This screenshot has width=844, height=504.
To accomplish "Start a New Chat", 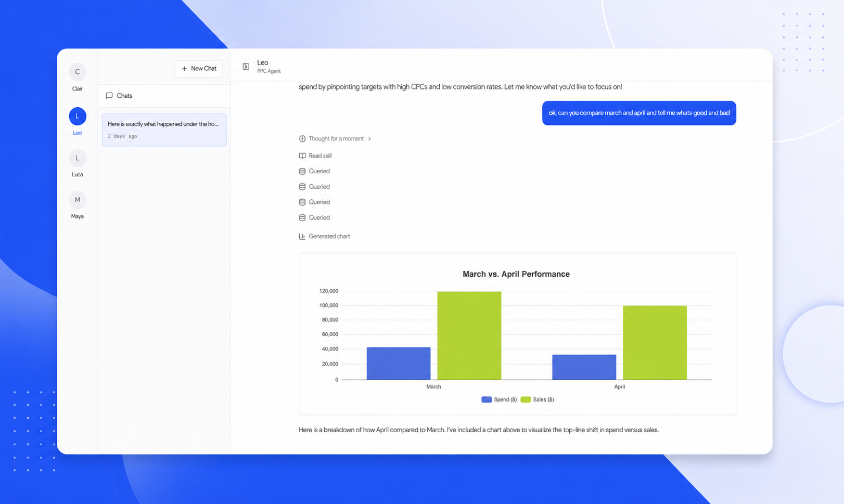I will pos(199,69).
